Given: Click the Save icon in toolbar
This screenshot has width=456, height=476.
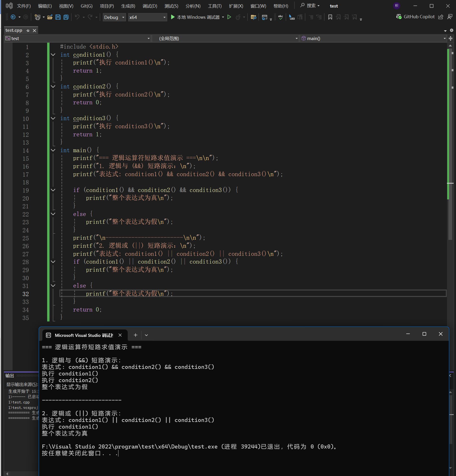Looking at the screenshot, I should (58, 17).
